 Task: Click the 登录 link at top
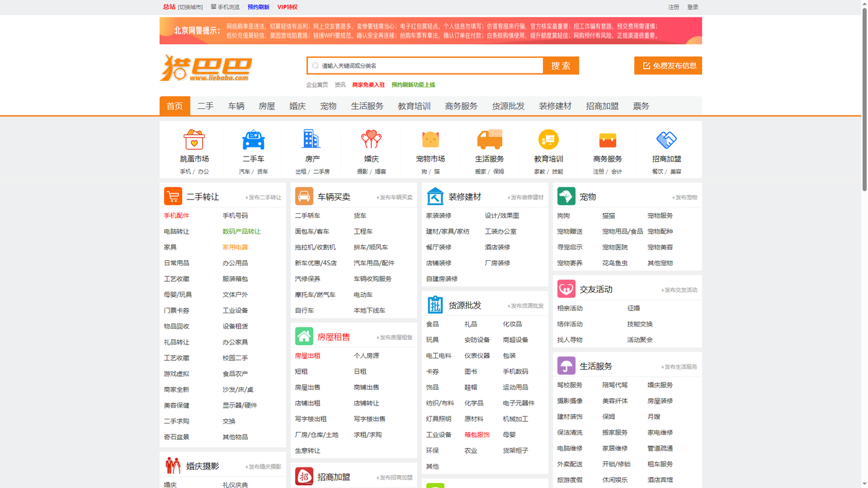(x=693, y=7)
